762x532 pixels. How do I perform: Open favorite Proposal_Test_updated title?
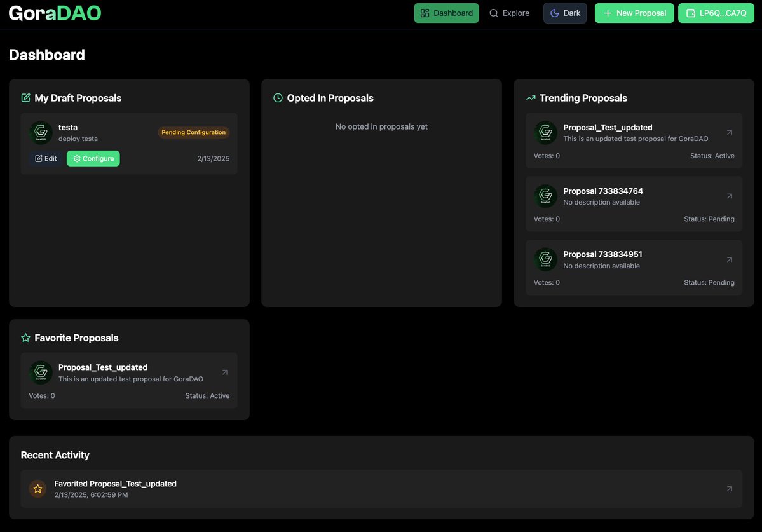(x=103, y=367)
